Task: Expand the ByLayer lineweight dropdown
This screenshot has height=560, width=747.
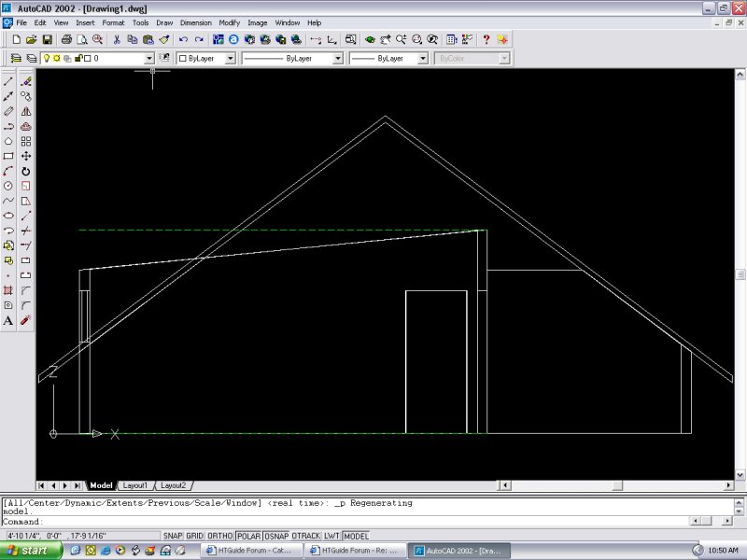Action: (423, 58)
